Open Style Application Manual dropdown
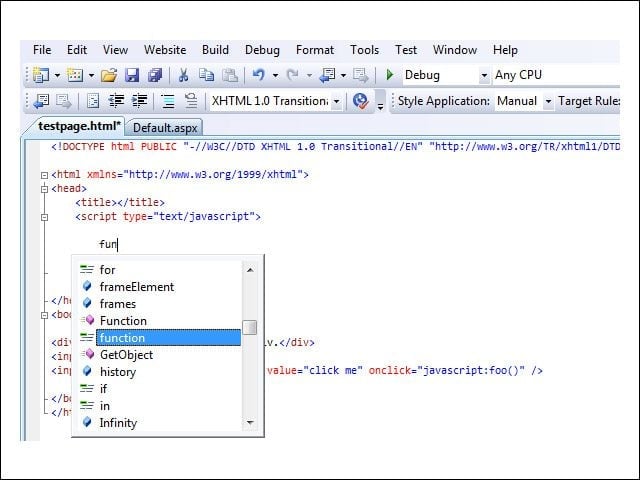This screenshot has height=480, width=640. (548, 101)
